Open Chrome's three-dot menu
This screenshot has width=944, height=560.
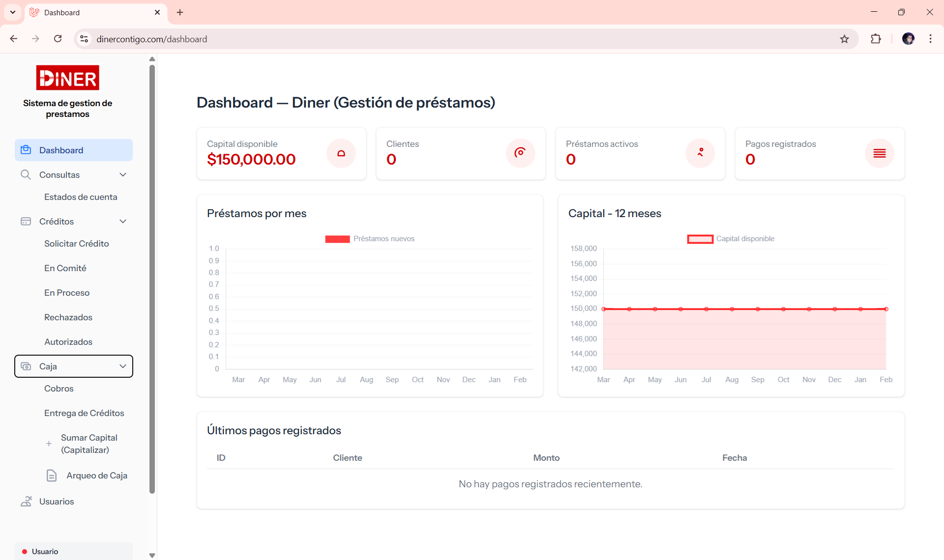931,39
